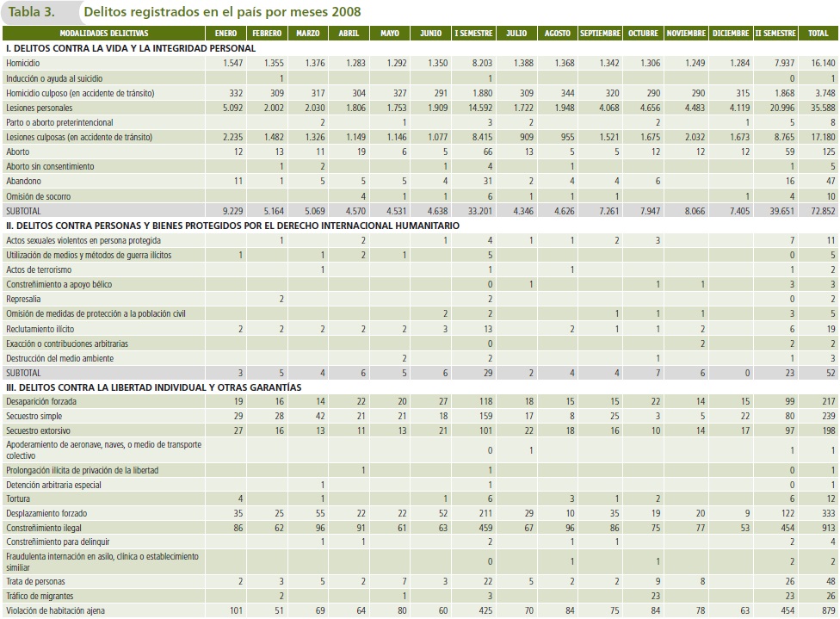The width and height of the screenshot is (840, 619).
Task: Select the first SUBTOTAL total value 72.852
Action: [822, 211]
